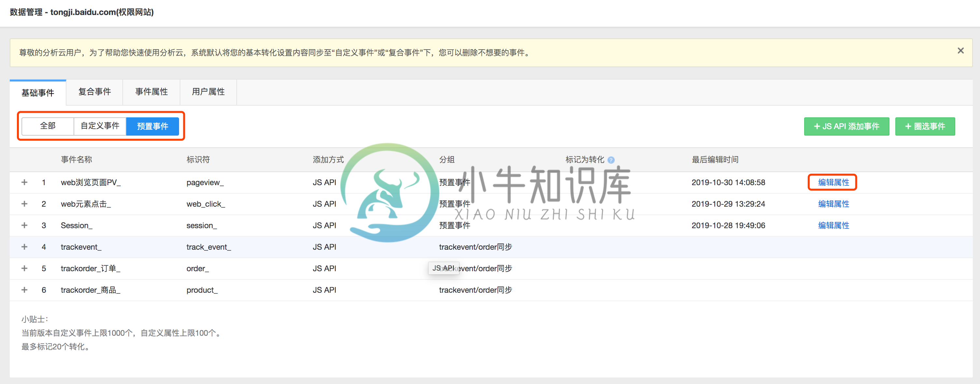
Task: Click the 添加方式 column header
Action: [x=328, y=160]
